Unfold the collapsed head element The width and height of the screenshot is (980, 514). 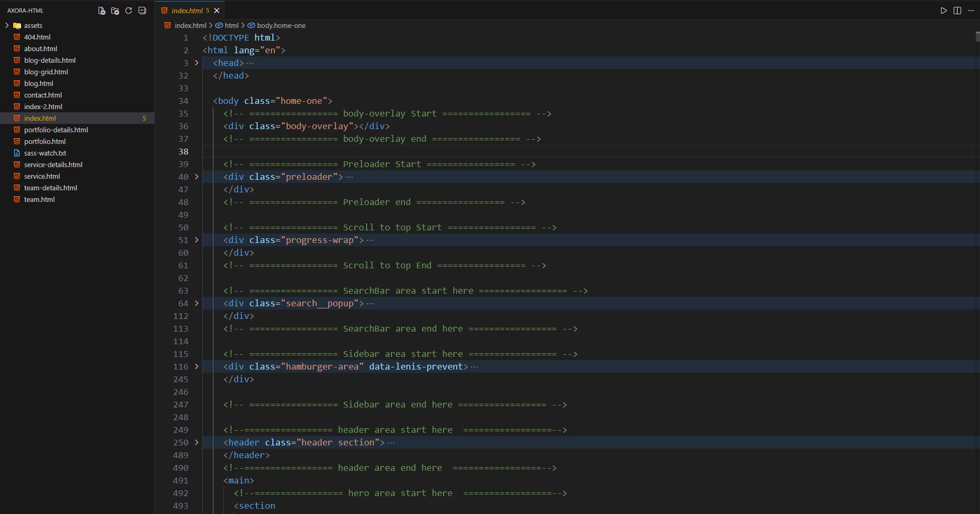click(x=197, y=63)
